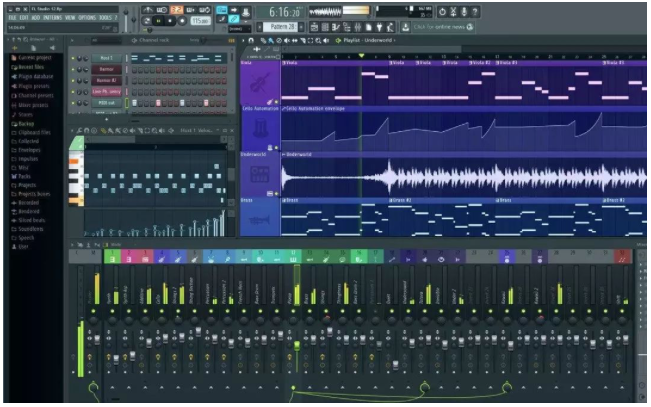This screenshot has height=407, width=651.
Task: Select the playlist snap magnet icon
Action: click(251, 40)
